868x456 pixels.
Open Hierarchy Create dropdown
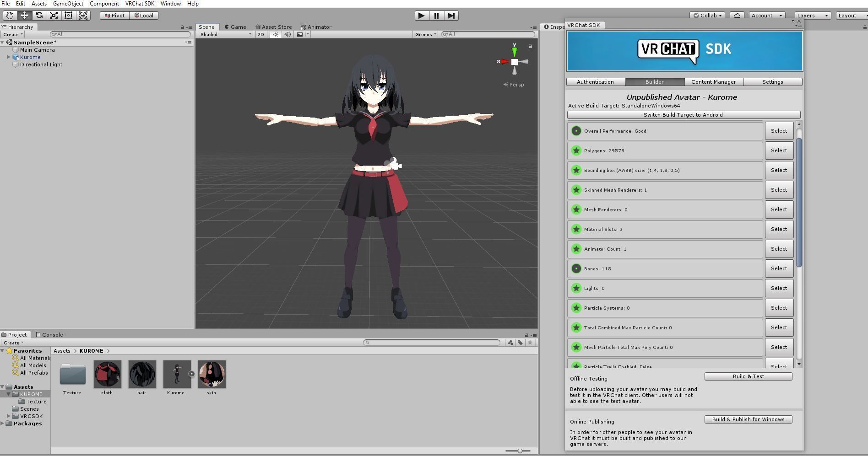13,34
